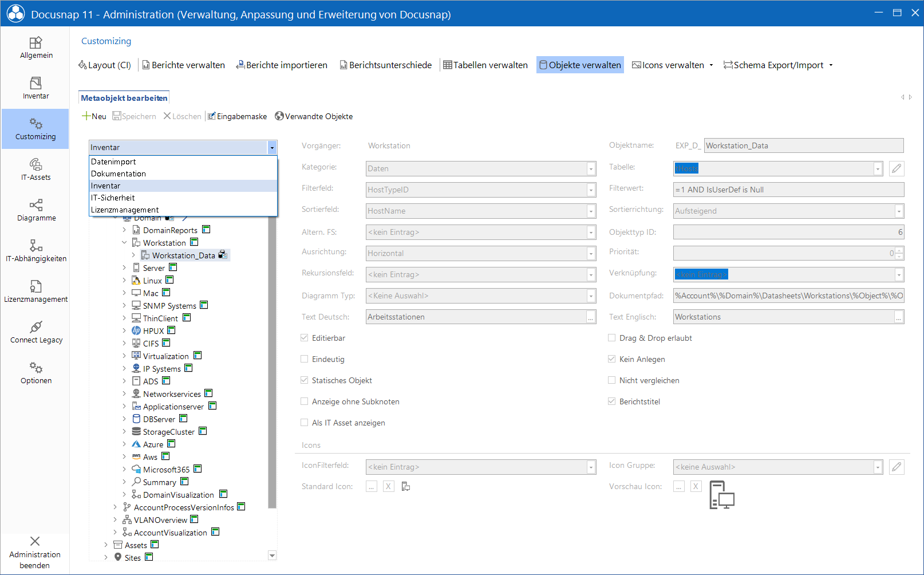Choose Lizenzmanagement from the dropdown list
The width and height of the screenshot is (924, 575).
click(183, 210)
